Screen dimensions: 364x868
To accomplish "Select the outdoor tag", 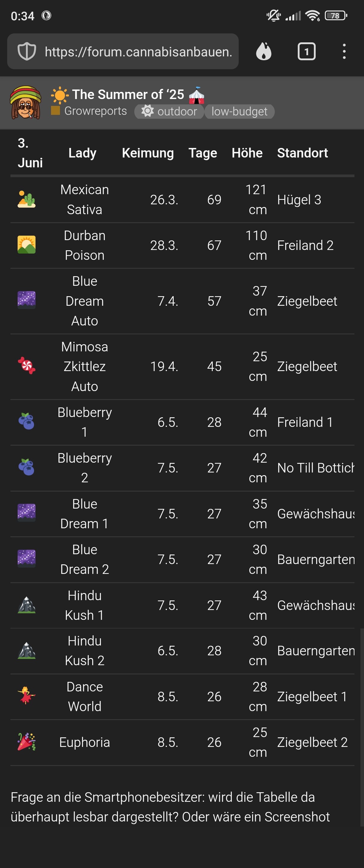I will click(x=169, y=112).
